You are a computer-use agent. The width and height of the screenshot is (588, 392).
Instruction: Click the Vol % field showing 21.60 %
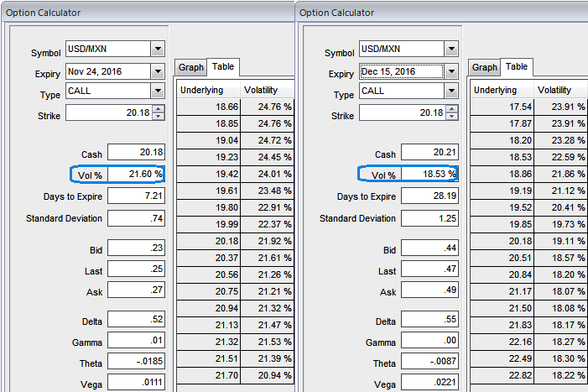135,174
